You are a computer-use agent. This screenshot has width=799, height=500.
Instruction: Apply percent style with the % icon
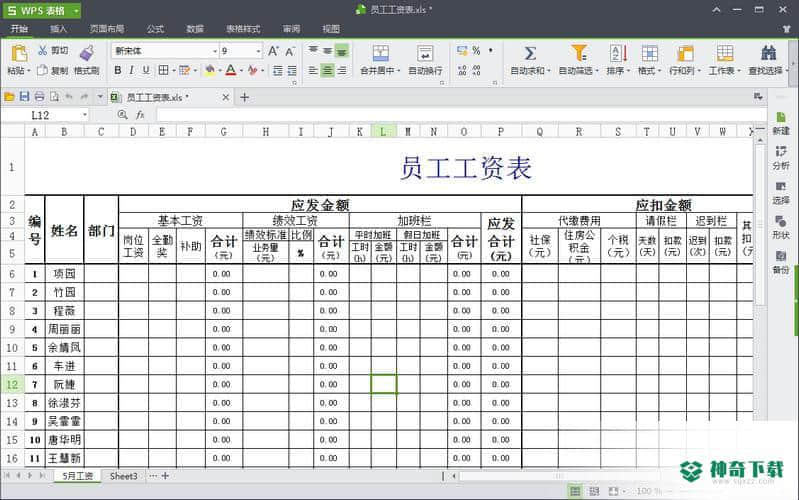(x=476, y=50)
